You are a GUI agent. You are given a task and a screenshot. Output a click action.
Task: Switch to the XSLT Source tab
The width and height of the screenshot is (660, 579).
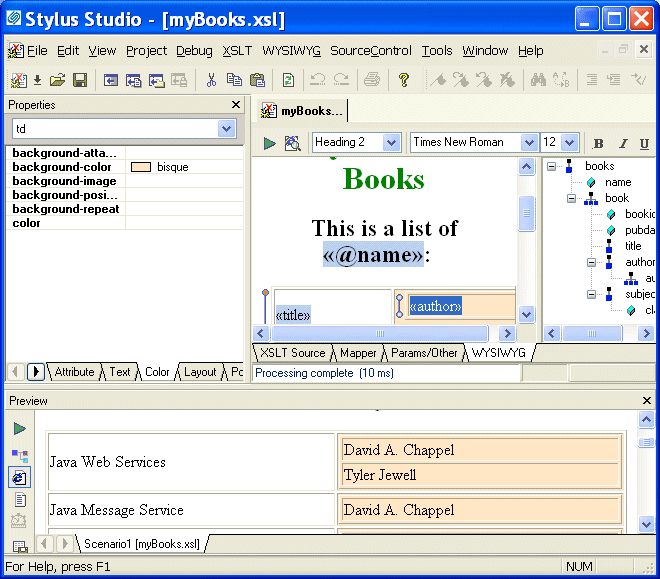[x=293, y=353]
